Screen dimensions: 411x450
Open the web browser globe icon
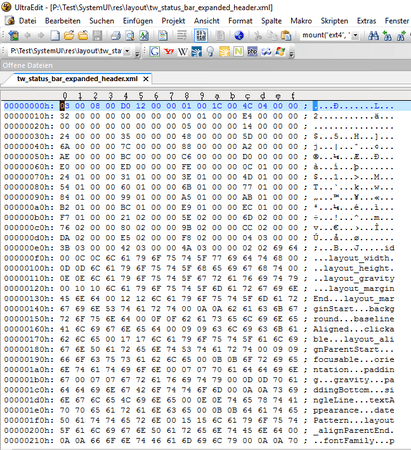(239, 35)
